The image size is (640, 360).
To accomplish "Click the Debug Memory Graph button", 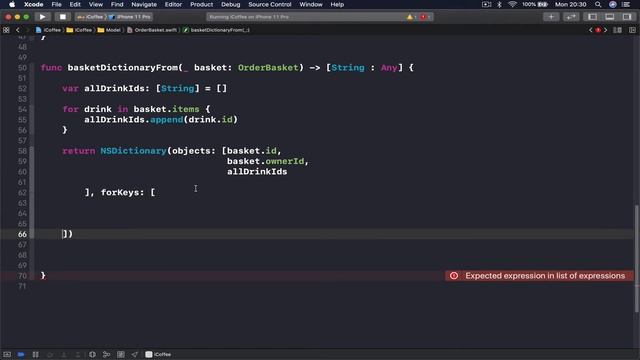I will (x=106, y=355).
